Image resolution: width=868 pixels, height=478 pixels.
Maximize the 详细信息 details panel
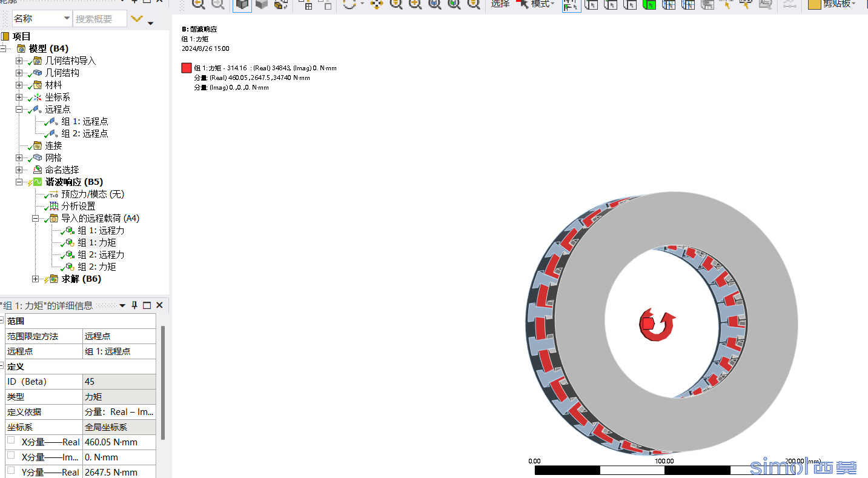[x=147, y=305]
